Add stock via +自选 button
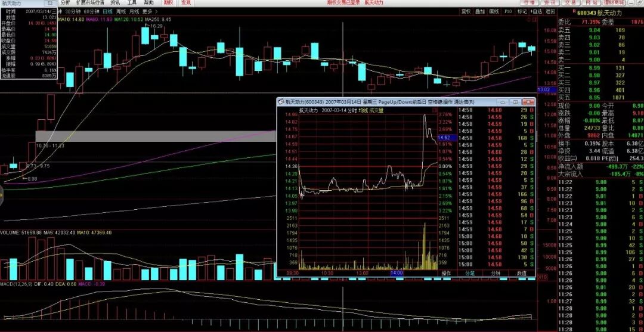644x332 pixels. coord(536,11)
